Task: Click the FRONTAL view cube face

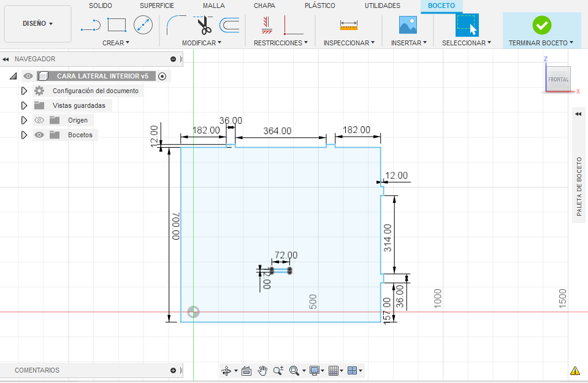Action: click(x=558, y=79)
